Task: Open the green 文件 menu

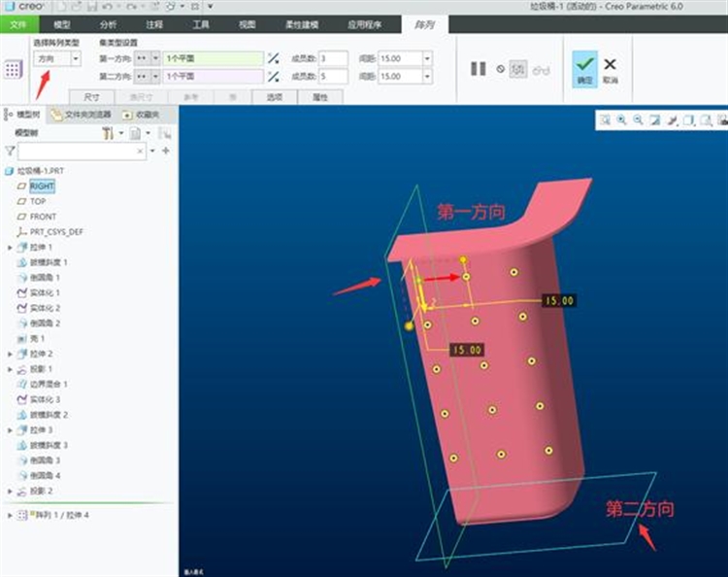Action: pyautogui.click(x=19, y=24)
